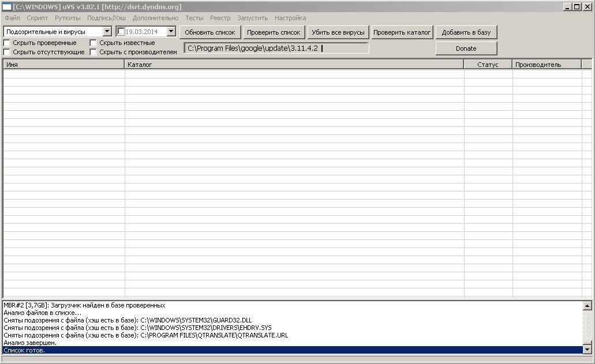This screenshot has height=364, width=595.
Task: Click the catalog path input field
Action: click(276, 48)
